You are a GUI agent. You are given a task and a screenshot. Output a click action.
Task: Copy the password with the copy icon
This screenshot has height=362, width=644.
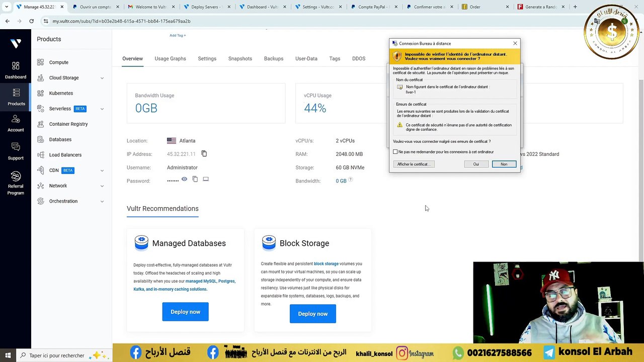pyautogui.click(x=195, y=179)
